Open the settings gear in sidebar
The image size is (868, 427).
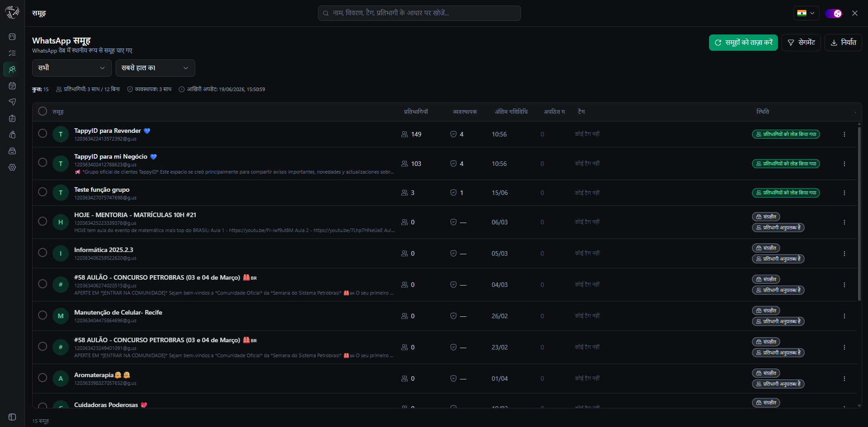(x=12, y=167)
